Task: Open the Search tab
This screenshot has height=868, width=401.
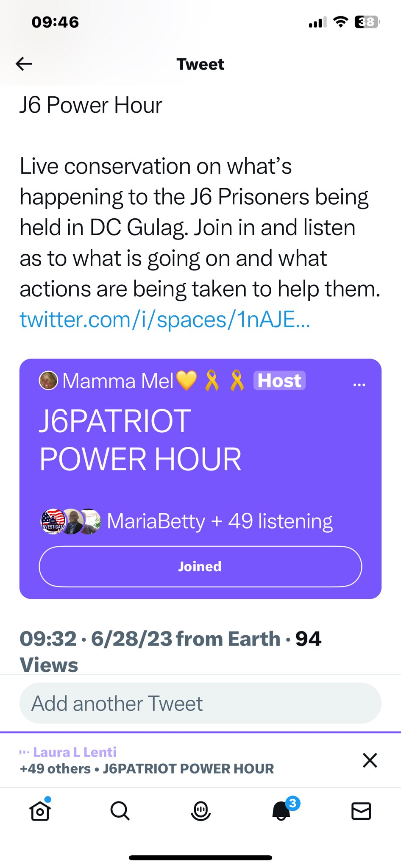Action: [120, 811]
